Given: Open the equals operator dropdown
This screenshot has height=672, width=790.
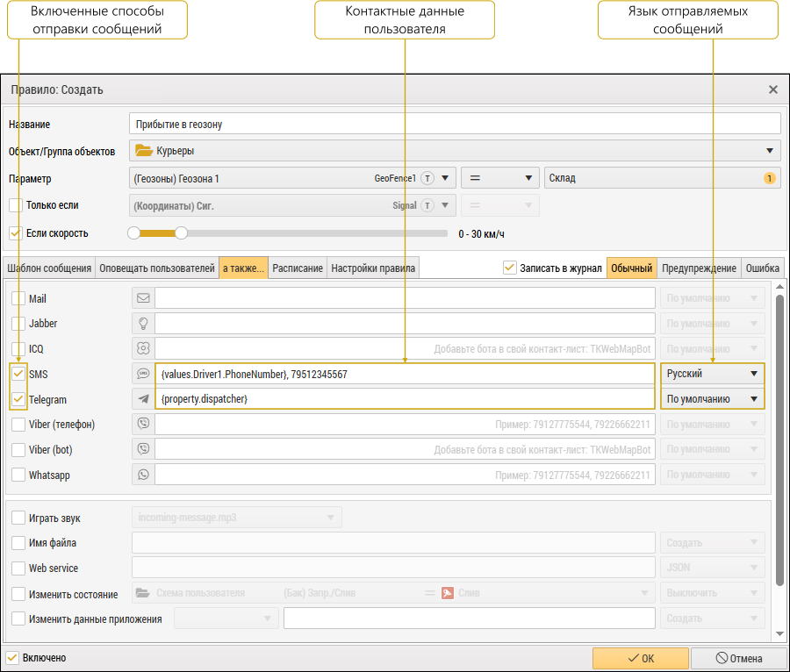Looking at the screenshot, I should (x=500, y=178).
